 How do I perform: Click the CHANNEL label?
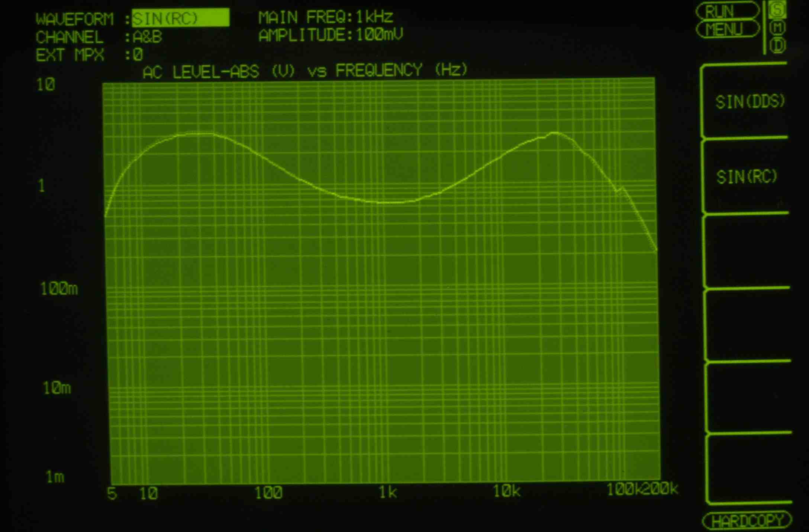69,37
